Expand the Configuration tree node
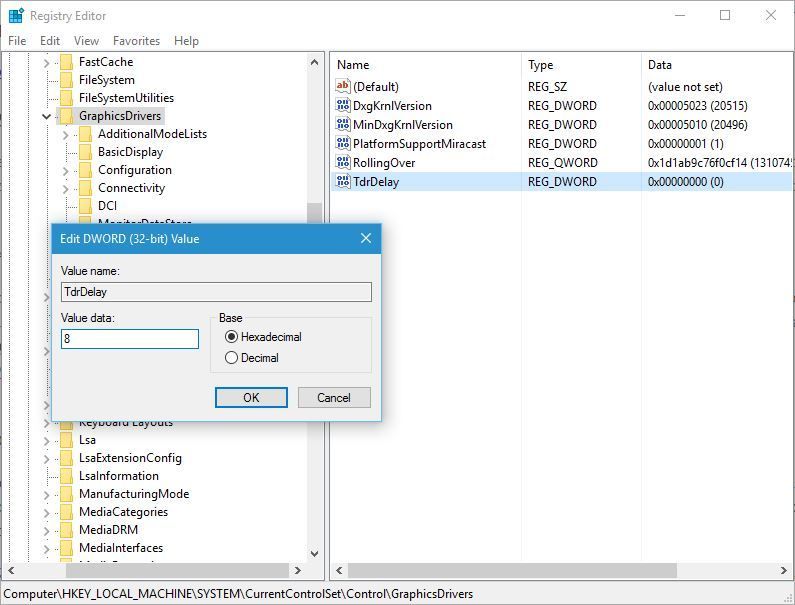Image resolution: width=795 pixels, height=605 pixels. [x=65, y=171]
